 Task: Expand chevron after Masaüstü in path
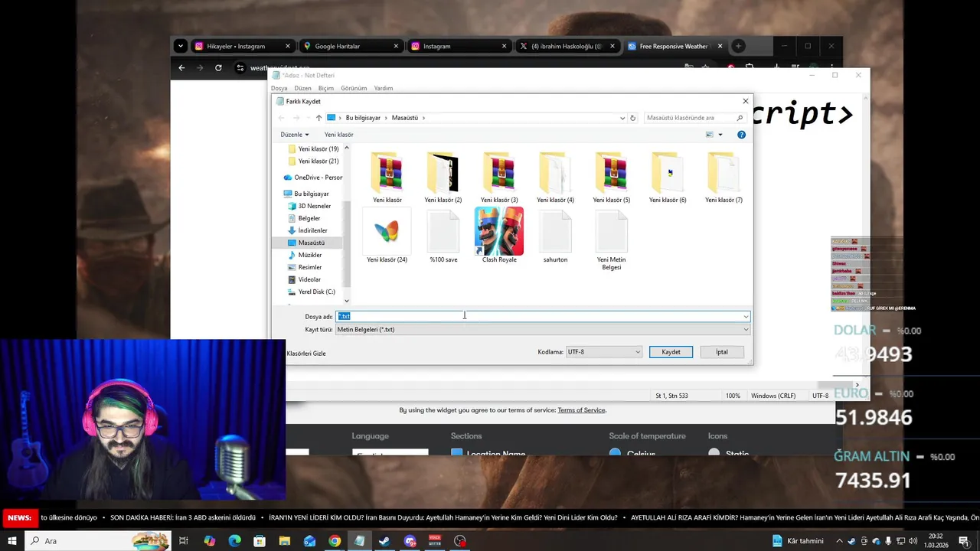(x=423, y=118)
